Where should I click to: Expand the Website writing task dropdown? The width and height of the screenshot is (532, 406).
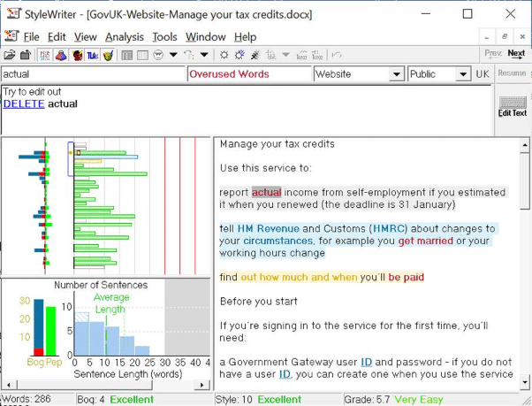(396, 74)
